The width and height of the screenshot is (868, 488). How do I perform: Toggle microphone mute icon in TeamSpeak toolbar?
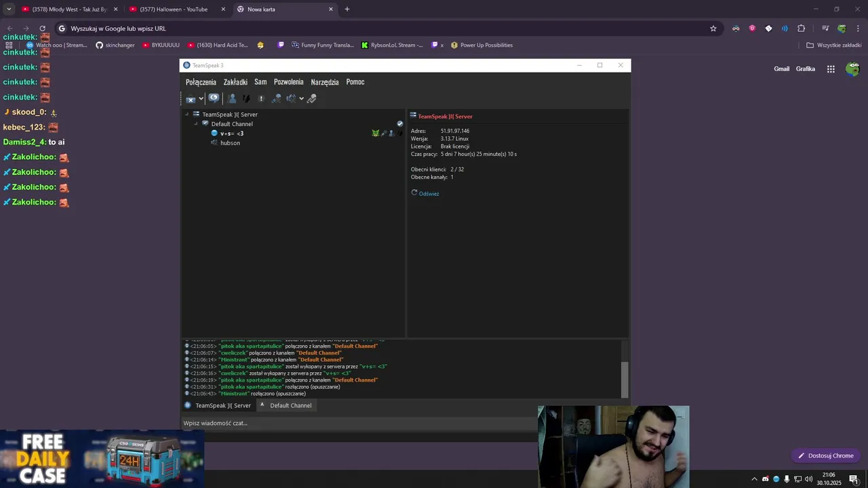point(276,98)
